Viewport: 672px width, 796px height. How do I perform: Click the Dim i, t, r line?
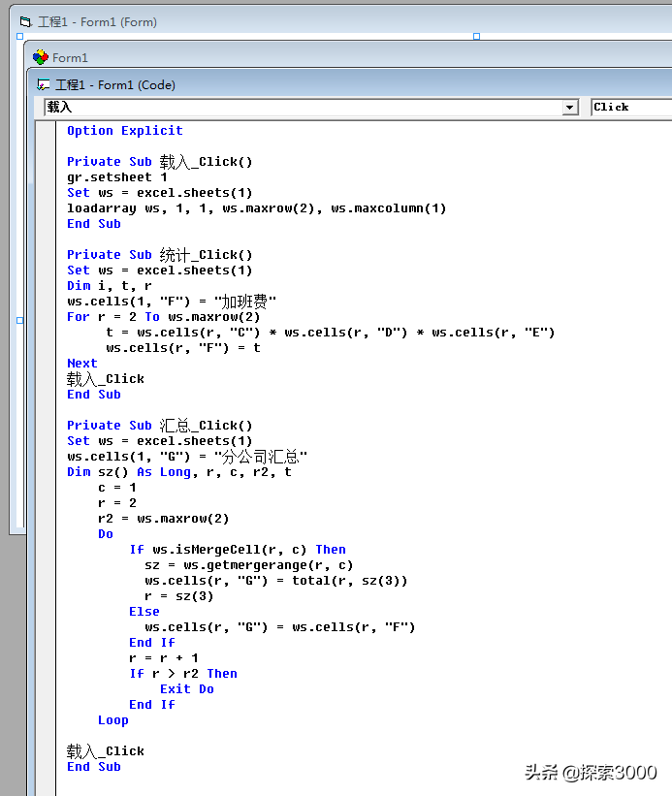110,286
